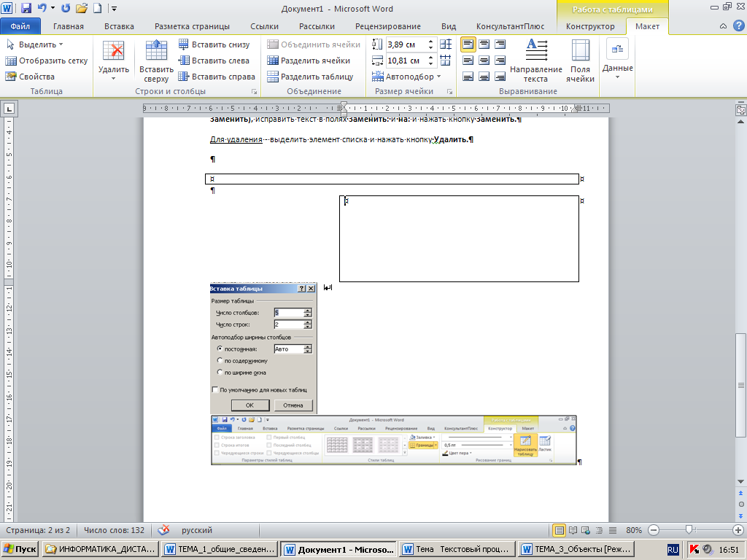Go to previous page using double up arrows
Viewport: 747px width, 560px height.
[741, 493]
